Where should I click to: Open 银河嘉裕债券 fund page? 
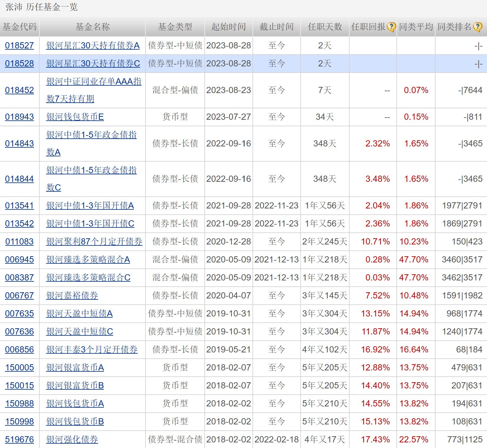[x=72, y=296]
